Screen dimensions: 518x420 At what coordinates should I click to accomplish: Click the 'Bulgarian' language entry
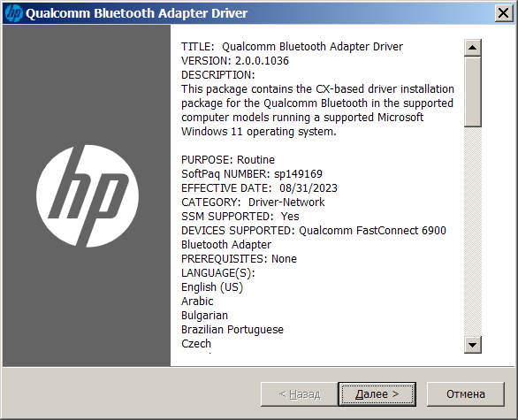(204, 316)
